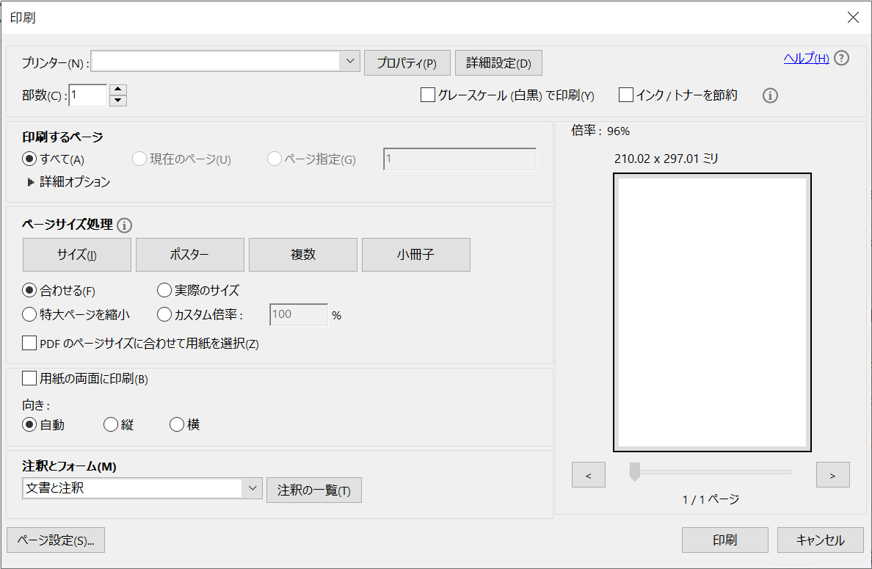Increase copies with spinner up arrow
The width and height of the screenshot is (872, 569).
click(118, 90)
